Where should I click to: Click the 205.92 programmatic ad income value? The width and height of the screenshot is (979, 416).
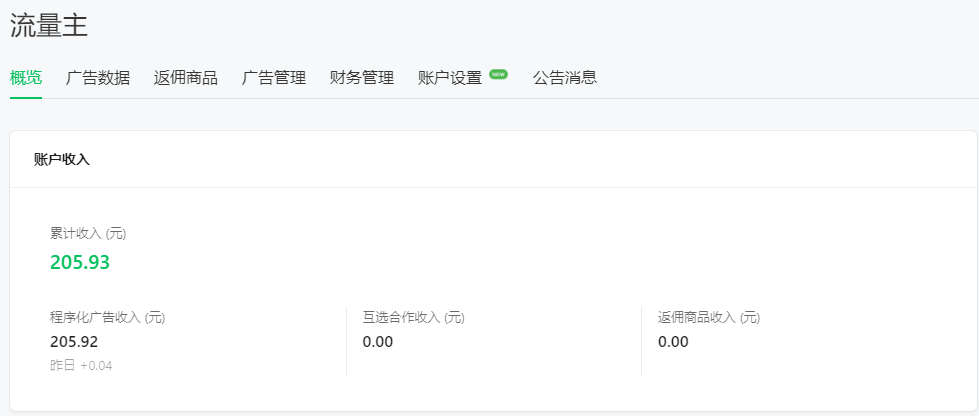74,342
